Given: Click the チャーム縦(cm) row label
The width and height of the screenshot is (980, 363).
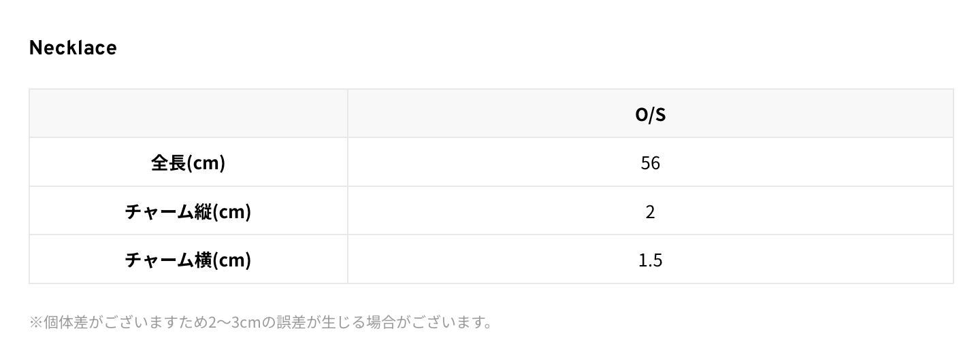Looking at the screenshot, I should click(x=189, y=211).
